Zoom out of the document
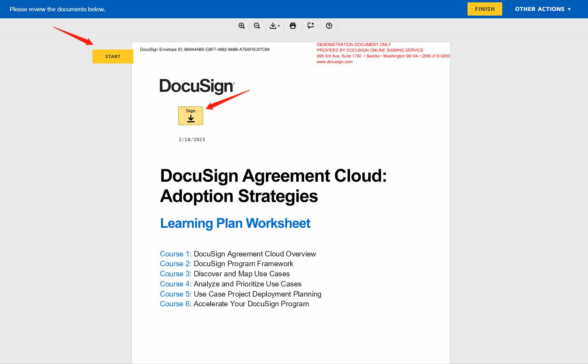 [257, 26]
